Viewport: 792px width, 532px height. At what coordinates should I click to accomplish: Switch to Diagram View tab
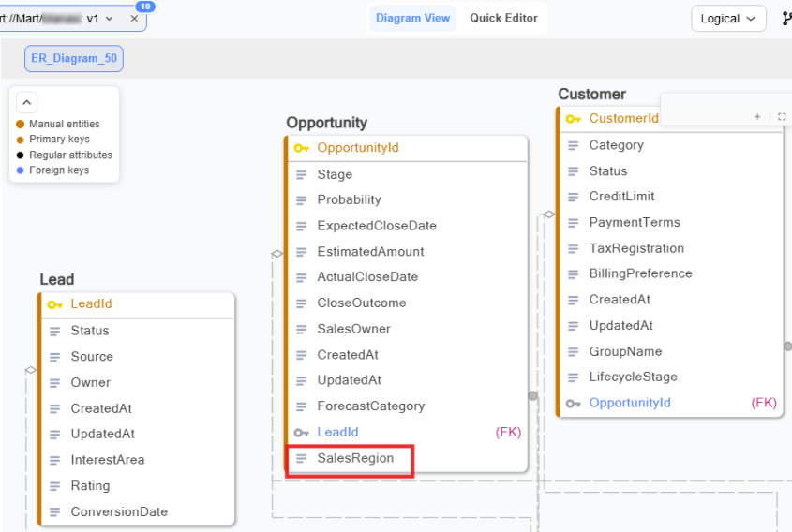tap(412, 18)
